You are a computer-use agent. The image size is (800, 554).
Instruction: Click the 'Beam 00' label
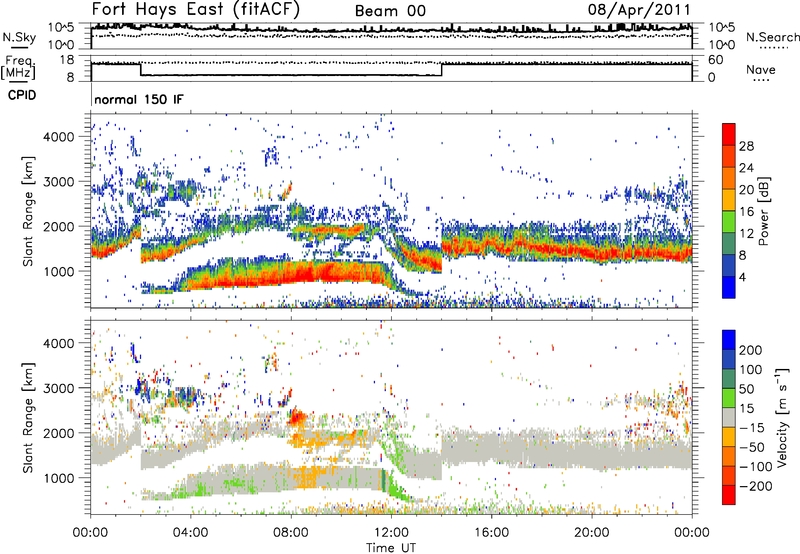pos(390,11)
